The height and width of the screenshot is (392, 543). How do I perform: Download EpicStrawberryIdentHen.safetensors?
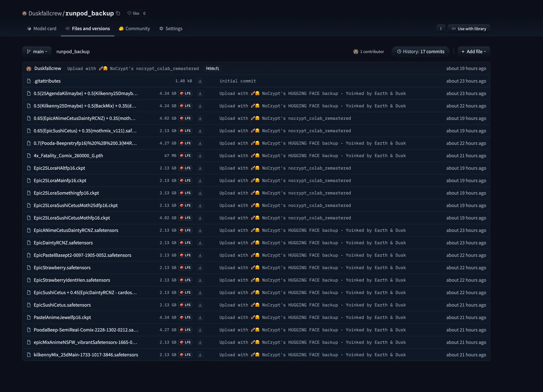point(200,280)
